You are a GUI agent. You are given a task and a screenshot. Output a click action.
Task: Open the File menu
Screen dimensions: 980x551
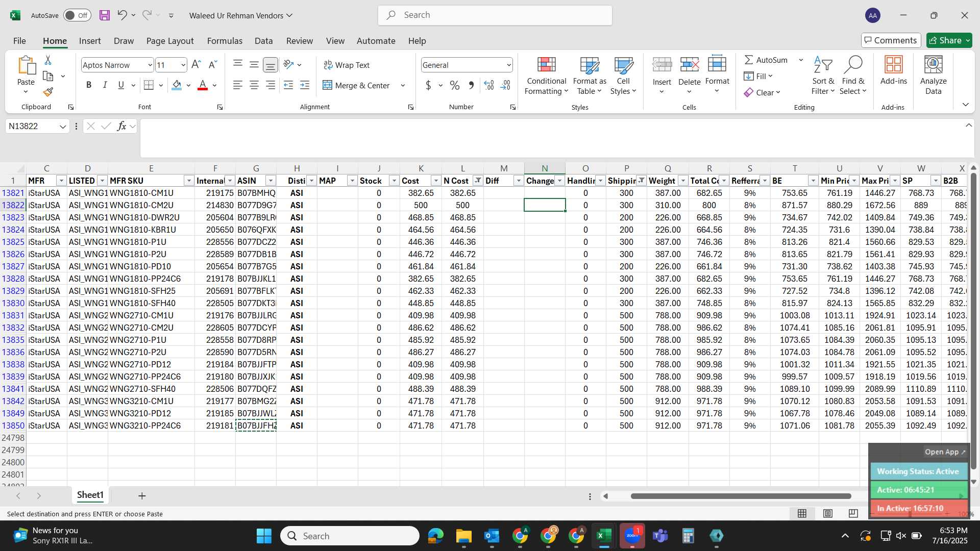pos(19,41)
